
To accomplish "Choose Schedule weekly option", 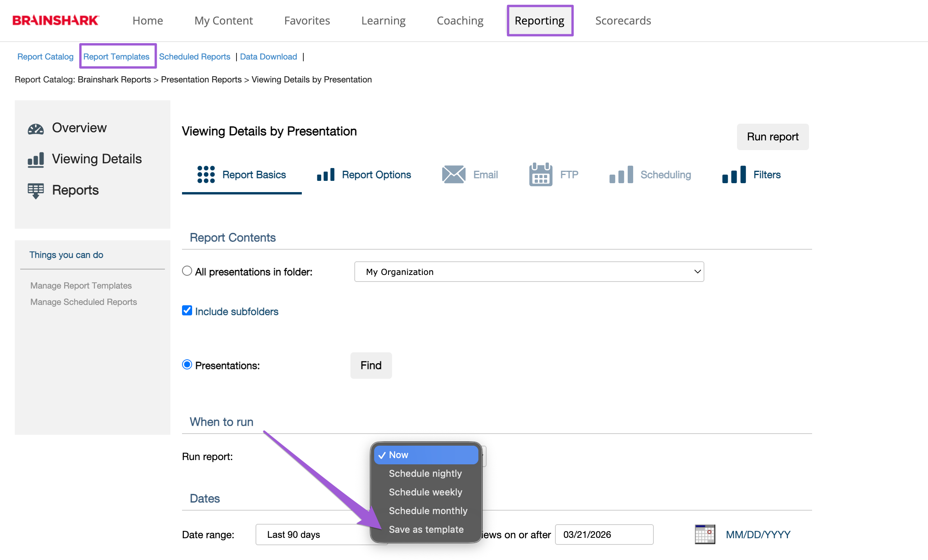I will (426, 492).
